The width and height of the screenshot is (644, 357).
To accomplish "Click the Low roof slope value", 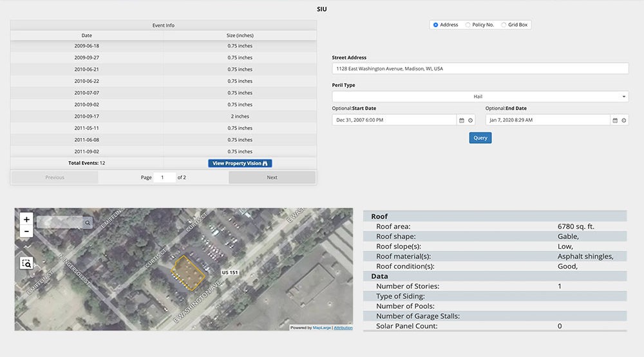I will coord(565,247).
